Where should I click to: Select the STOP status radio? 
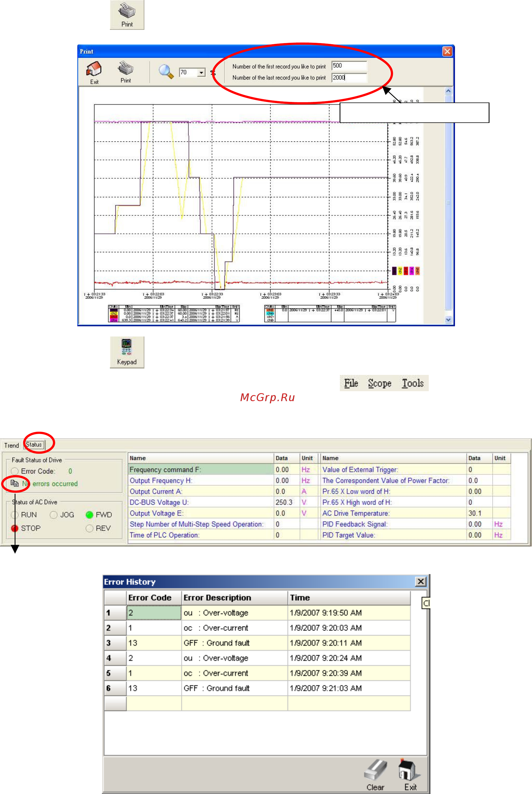point(15,528)
